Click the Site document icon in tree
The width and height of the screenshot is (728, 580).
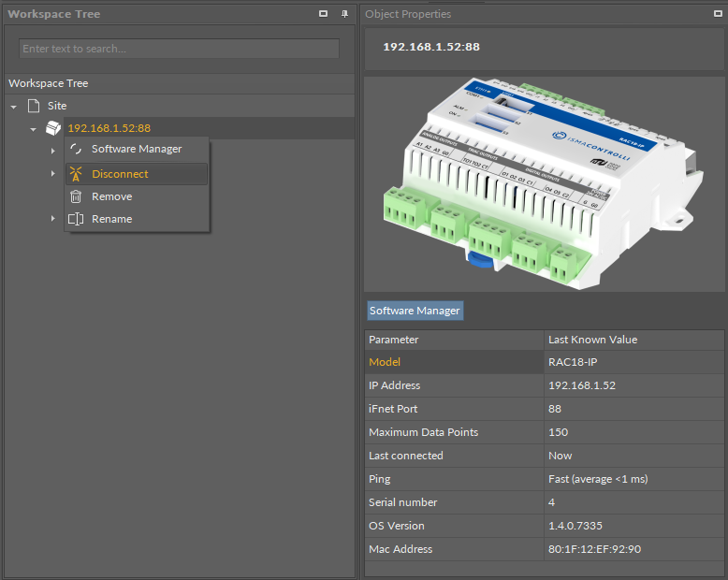34,106
